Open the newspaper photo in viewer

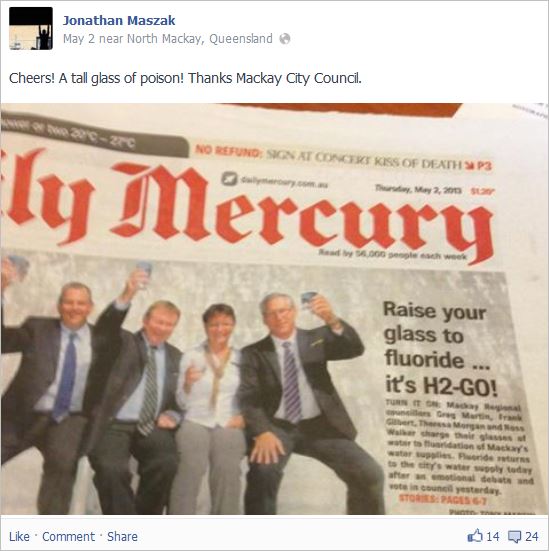[274, 309]
